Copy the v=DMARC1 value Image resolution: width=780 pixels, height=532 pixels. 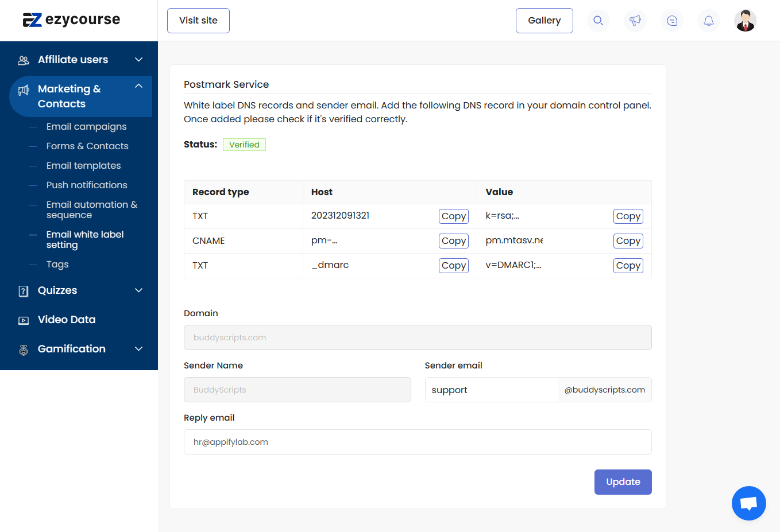coord(628,266)
